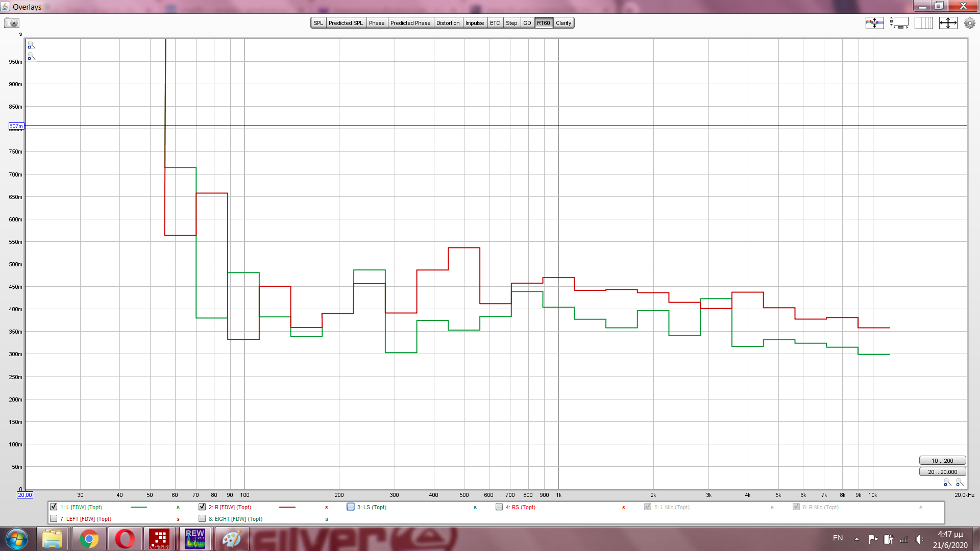Enable the 3: LS trace checkbox

click(351, 507)
